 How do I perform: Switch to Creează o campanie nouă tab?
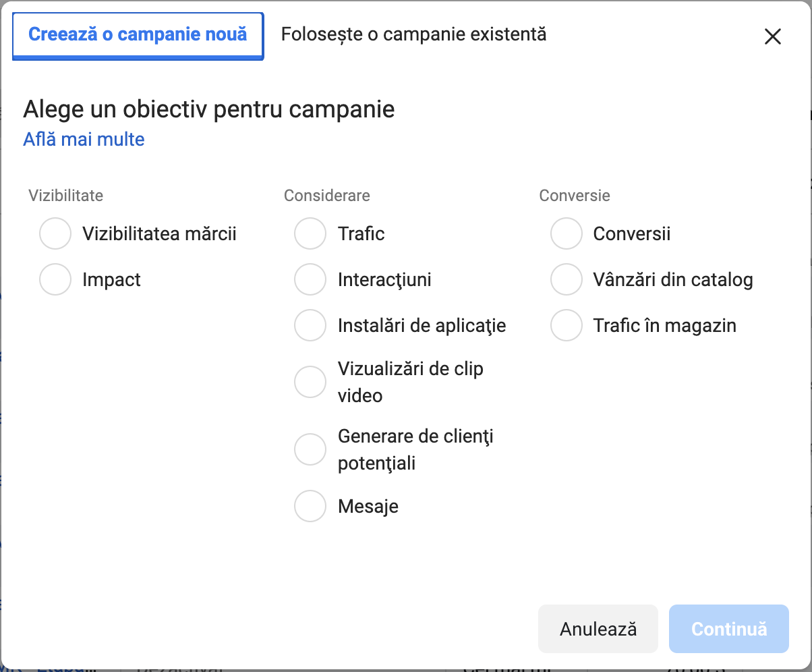tap(138, 34)
